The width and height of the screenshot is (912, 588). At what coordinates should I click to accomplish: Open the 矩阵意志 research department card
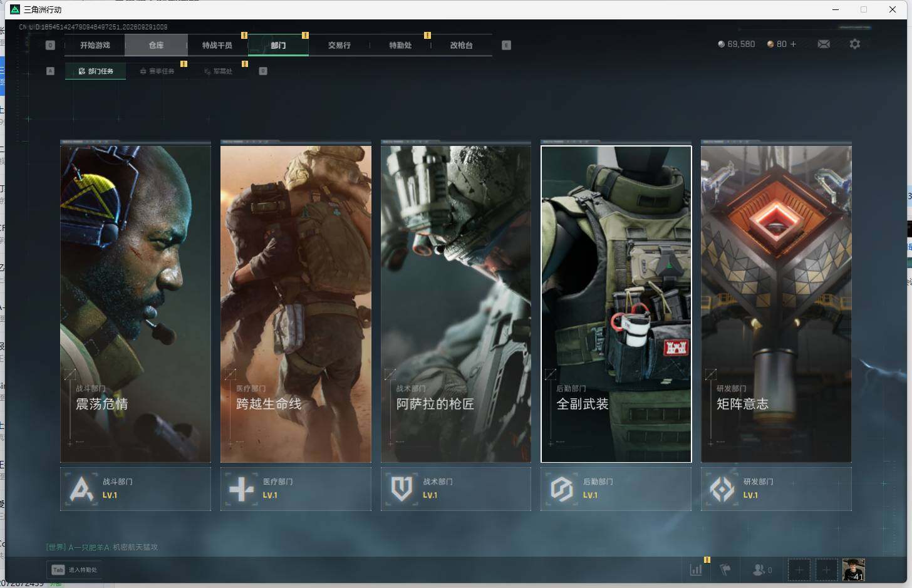point(776,304)
